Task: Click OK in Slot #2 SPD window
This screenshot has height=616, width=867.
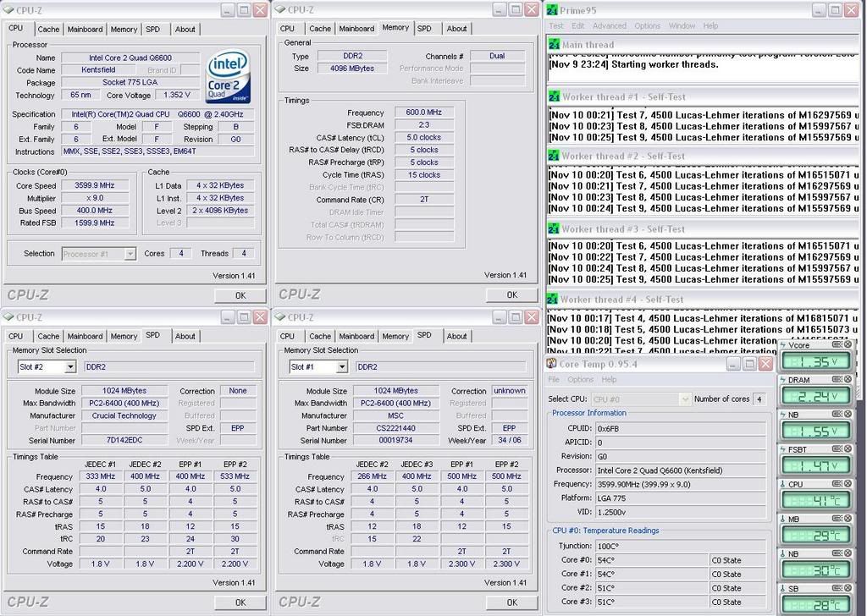Action: (240, 602)
